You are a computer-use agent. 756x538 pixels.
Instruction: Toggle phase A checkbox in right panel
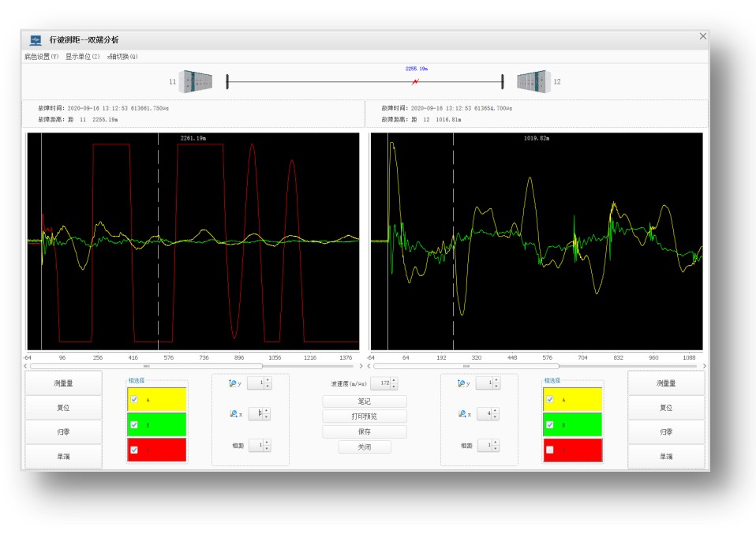point(550,399)
